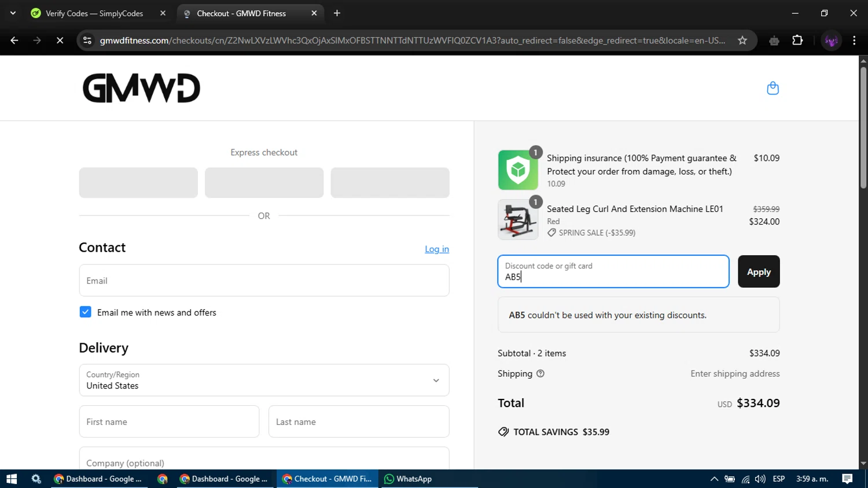The height and width of the screenshot is (488, 868).
Task: Click the first express checkout button
Action: [138, 183]
